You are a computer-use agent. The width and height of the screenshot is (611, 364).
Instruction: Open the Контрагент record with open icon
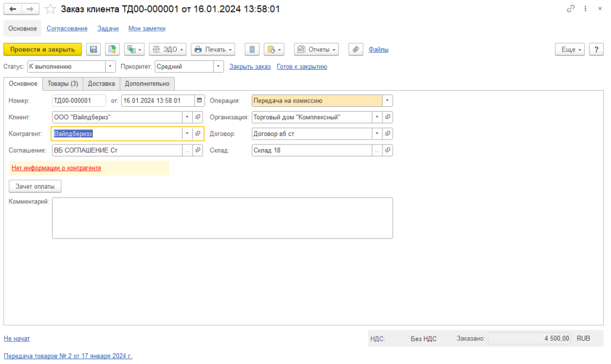198,134
